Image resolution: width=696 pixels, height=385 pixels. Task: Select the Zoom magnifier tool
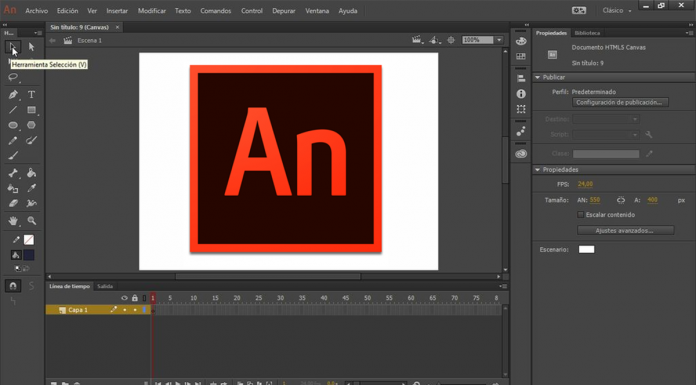pyautogui.click(x=31, y=220)
